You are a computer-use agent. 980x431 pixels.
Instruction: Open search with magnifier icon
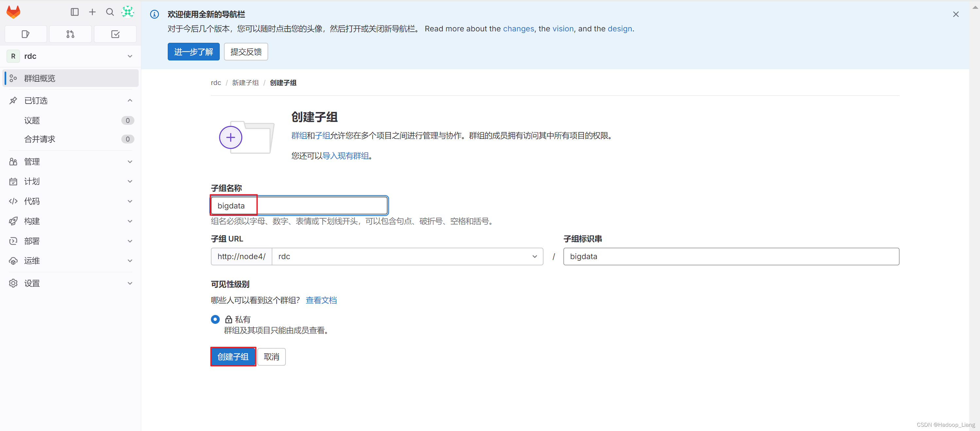point(110,12)
